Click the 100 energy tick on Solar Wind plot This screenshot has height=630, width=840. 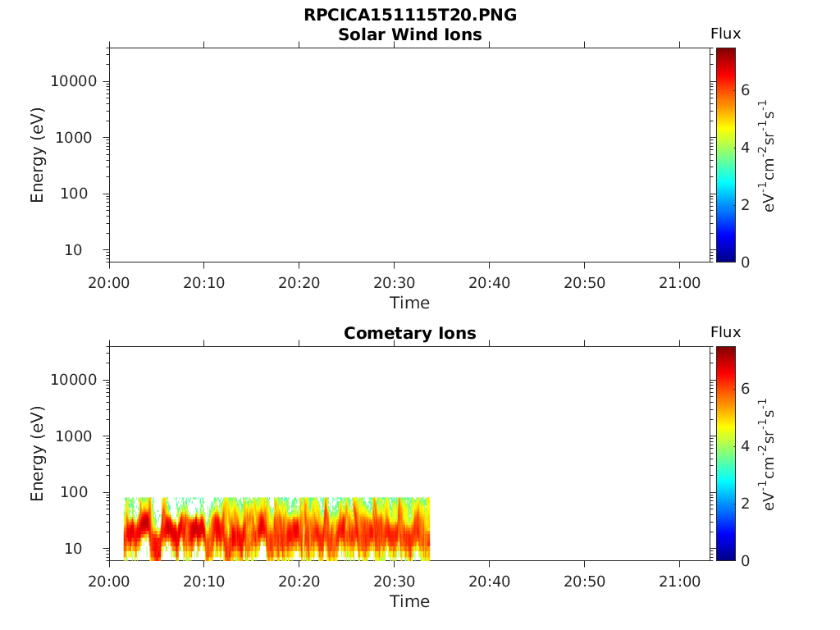(74, 194)
